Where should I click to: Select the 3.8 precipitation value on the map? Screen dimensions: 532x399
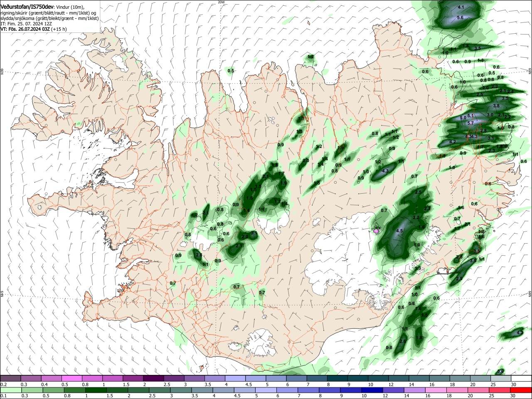[x=496, y=106]
